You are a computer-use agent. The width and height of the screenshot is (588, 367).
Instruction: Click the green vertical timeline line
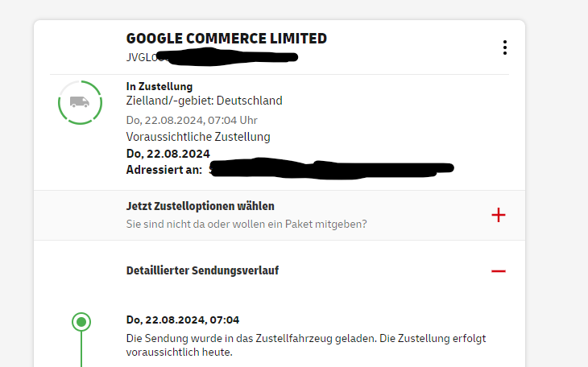(x=81, y=350)
